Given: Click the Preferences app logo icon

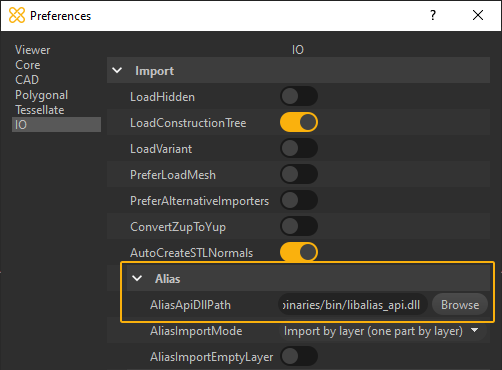Looking at the screenshot, I should 17,15.
